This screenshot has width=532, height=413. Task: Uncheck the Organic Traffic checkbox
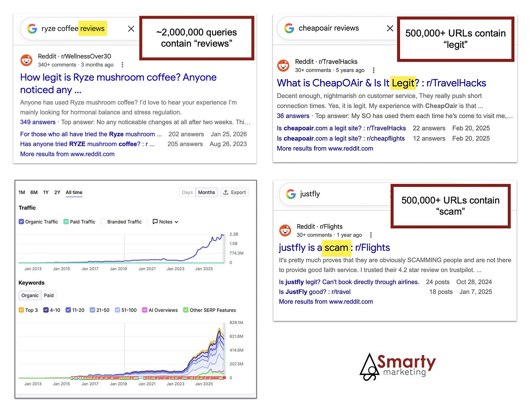pos(21,221)
